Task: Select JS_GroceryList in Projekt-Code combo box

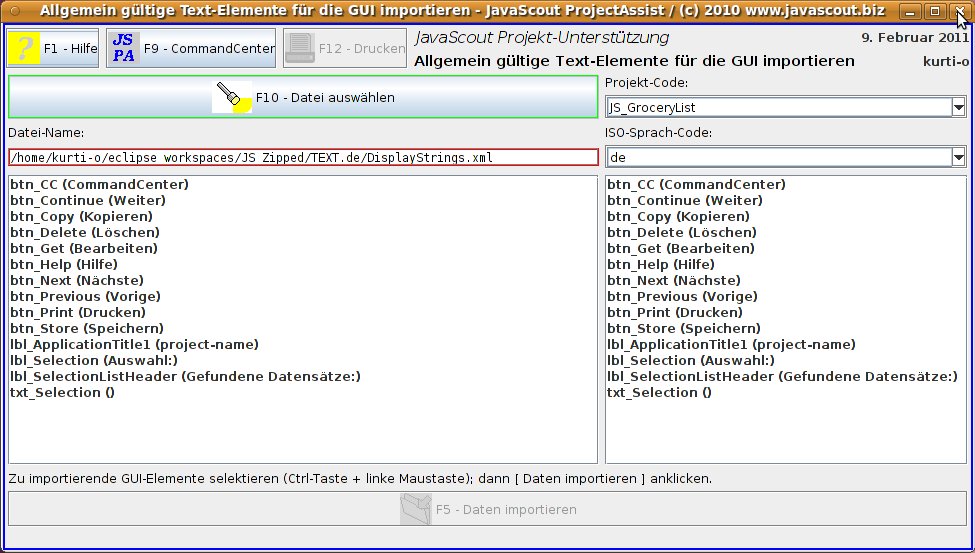Action: point(776,107)
